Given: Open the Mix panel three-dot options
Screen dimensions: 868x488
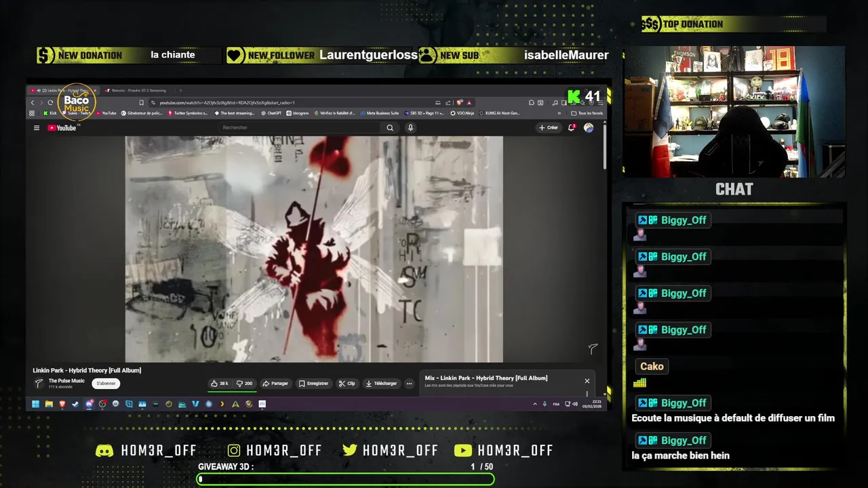Looking at the screenshot, I should click(587, 394).
